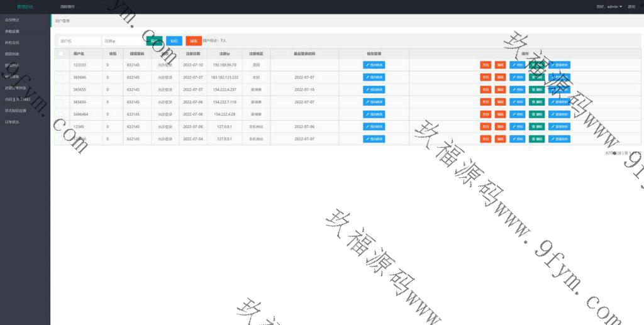Open the admin account dropdown
This screenshot has height=325, width=644.
click(x=609, y=6)
